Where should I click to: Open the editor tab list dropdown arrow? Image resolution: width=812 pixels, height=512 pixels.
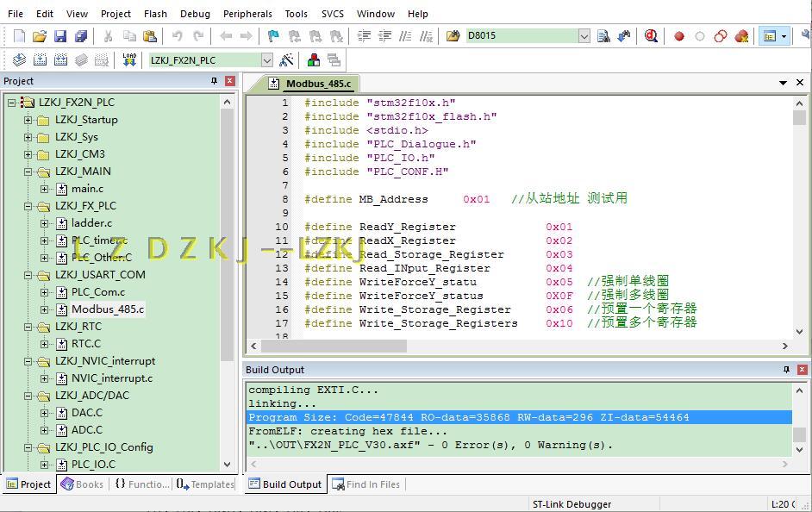click(783, 83)
